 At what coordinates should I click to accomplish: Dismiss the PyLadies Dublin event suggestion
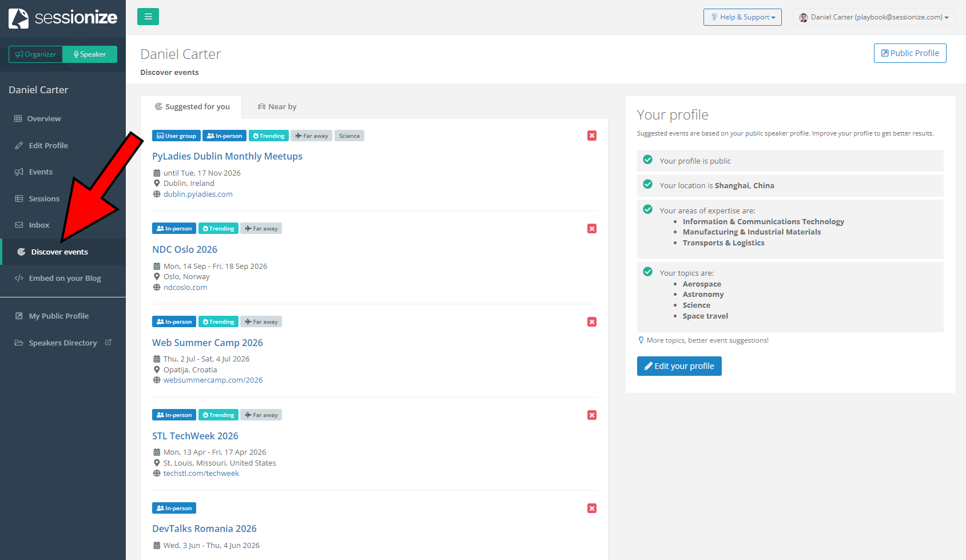tap(592, 136)
